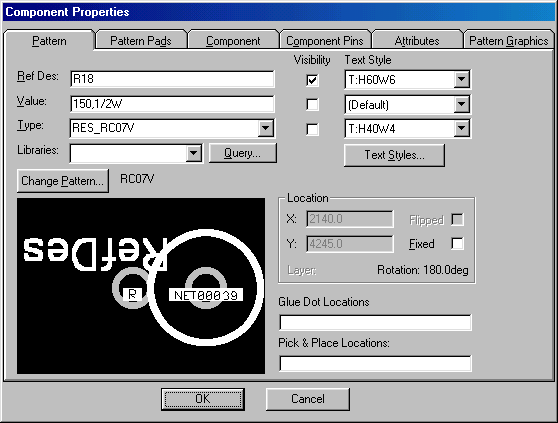This screenshot has width=558, height=423.
Task: Click the Text Styles... button
Action: [394, 155]
